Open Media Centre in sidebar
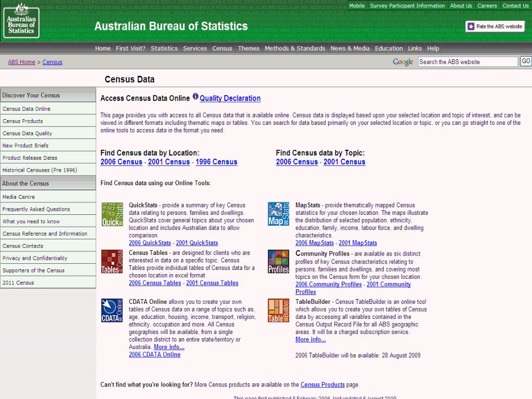The height and width of the screenshot is (399, 532). coord(48,197)
